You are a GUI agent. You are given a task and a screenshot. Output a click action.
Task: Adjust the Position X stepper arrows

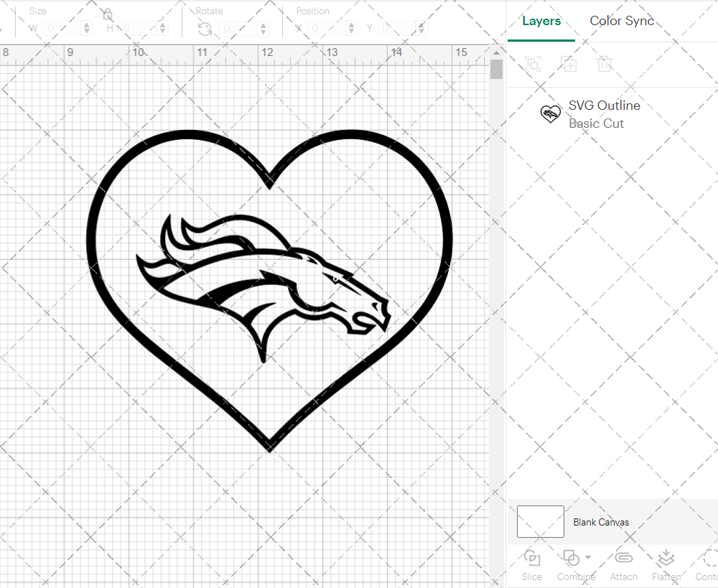click(x=351, y=29)
